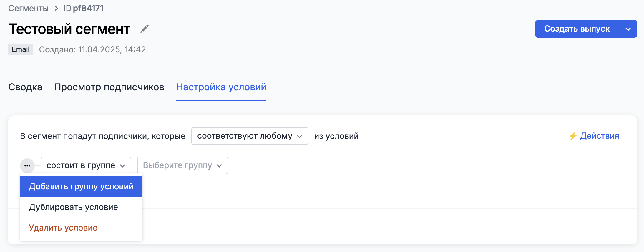Click the three-dots condition options button

click(x=27, y=165)
